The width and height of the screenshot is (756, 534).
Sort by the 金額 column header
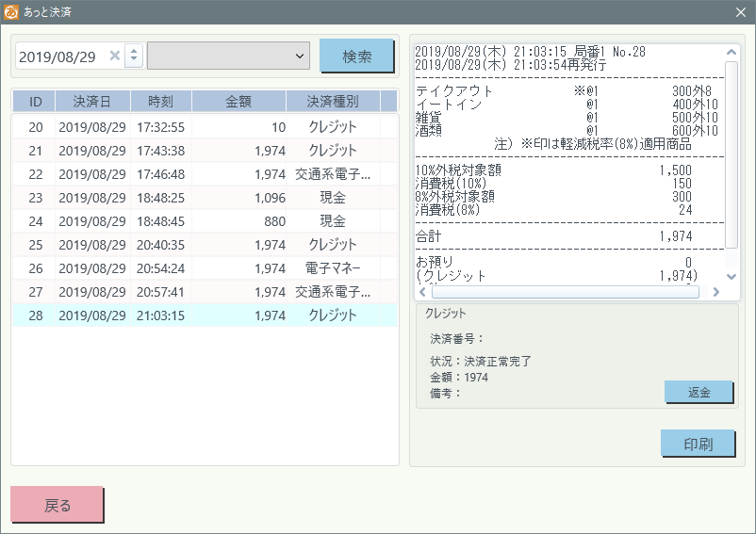pyautogui.click(x=238, y=101)
